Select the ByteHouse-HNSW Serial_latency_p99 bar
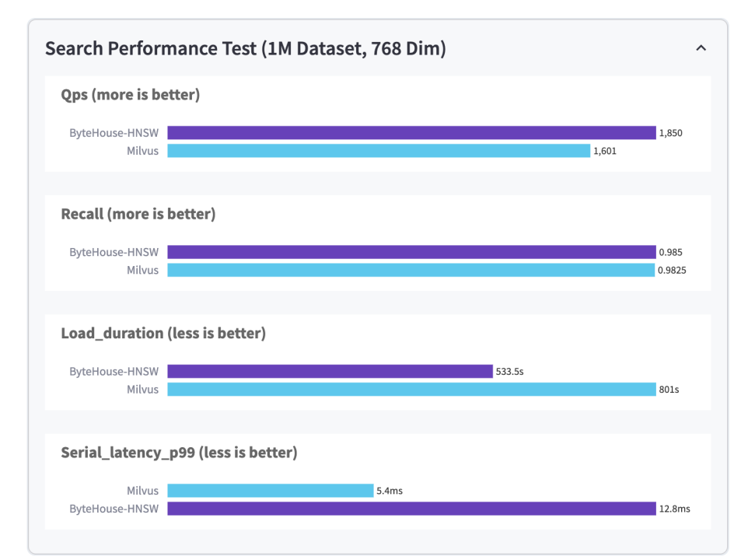The height and width of the screenshot is (560, 748). coord(411,509)
